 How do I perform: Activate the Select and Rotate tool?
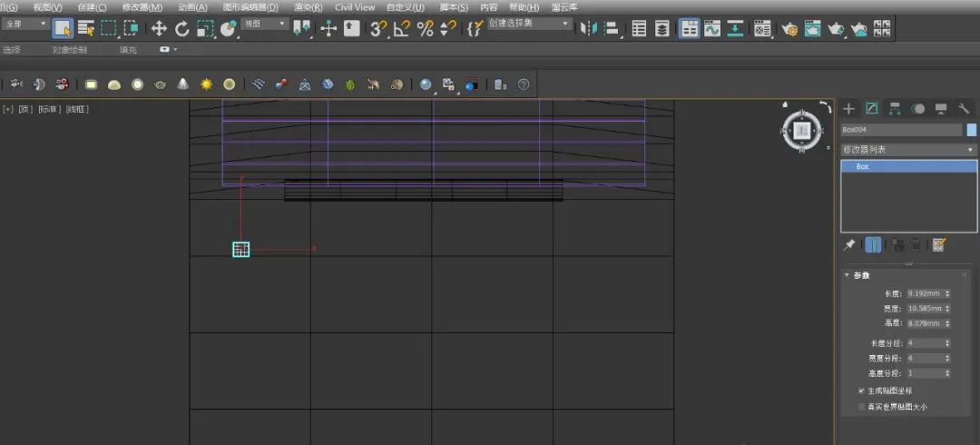tap(181, 28)
